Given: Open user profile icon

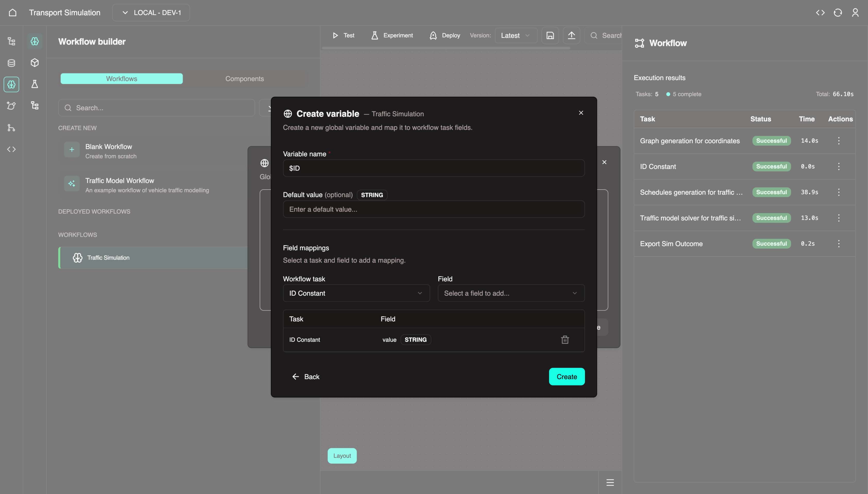Looking at the screenshot, I should (x=855, y=13).
